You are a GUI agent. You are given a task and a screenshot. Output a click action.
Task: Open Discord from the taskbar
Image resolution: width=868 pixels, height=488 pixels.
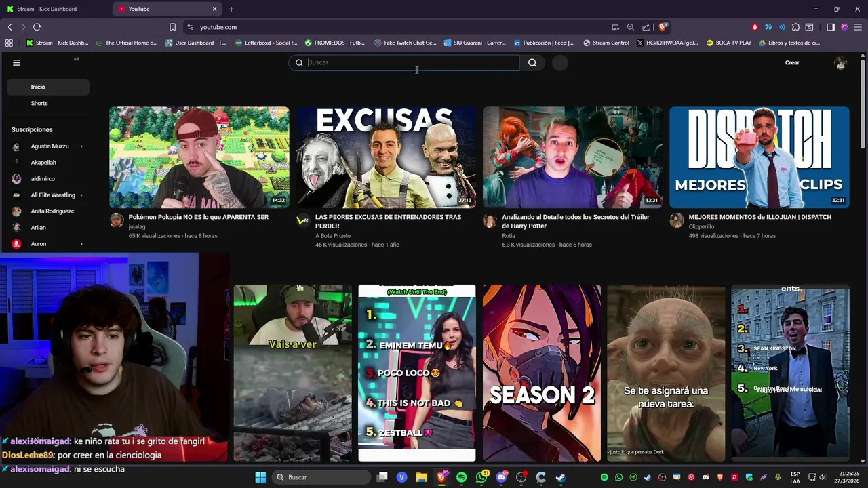tap(501, 477)
